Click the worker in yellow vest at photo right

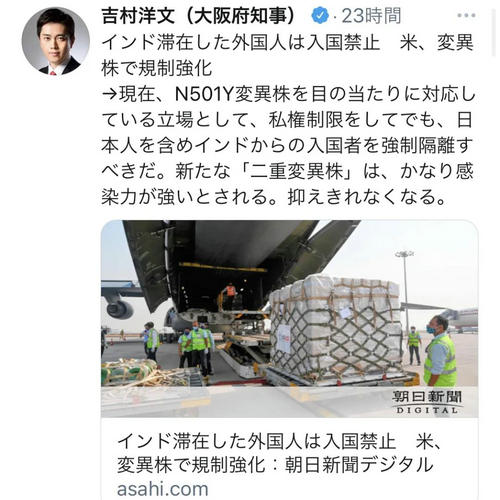tap(440, 351)
